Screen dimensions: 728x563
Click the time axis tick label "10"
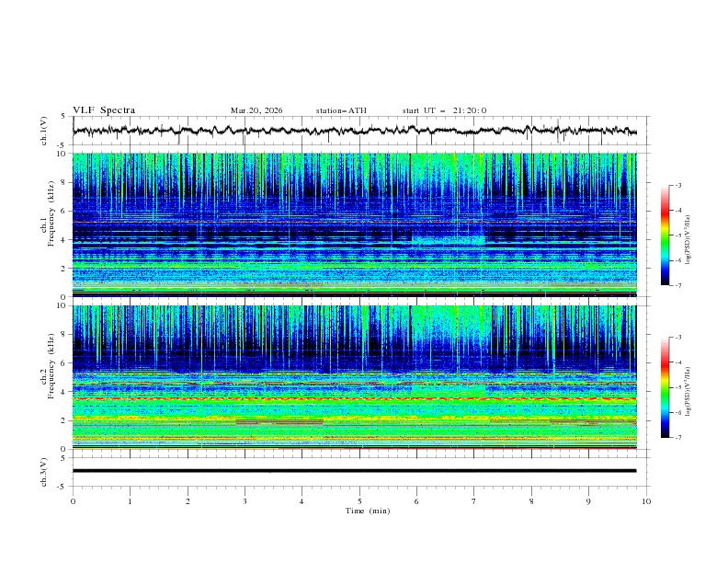(646, 501)
